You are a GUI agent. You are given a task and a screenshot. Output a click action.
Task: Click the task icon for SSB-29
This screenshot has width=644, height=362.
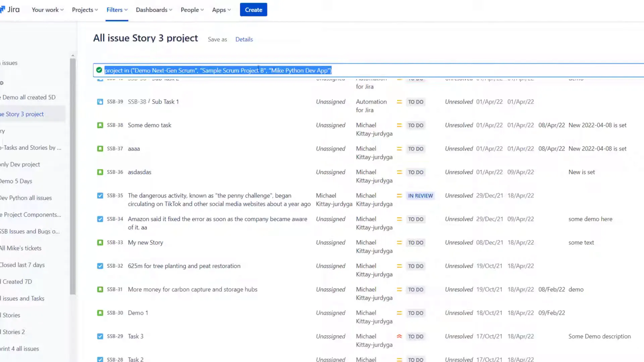(x=100, y=336)
